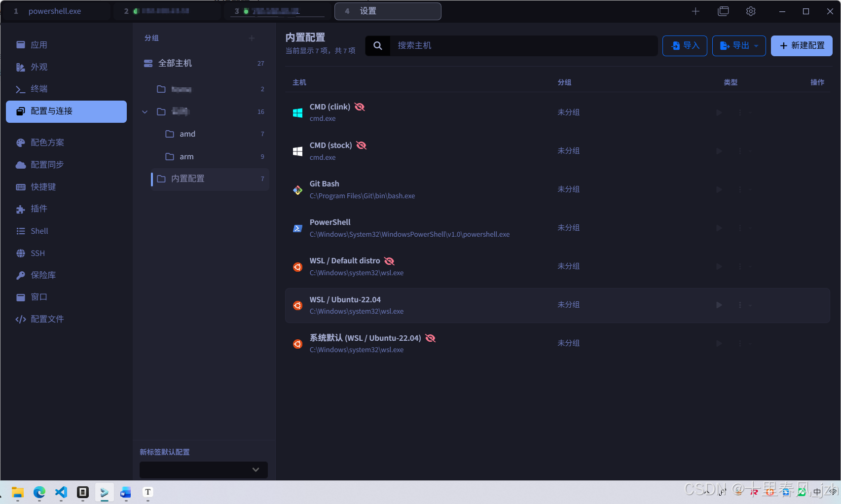Open a new tab with the plus icon
The width and height of the screenshot is (841, 504).
tap(695, 11)
